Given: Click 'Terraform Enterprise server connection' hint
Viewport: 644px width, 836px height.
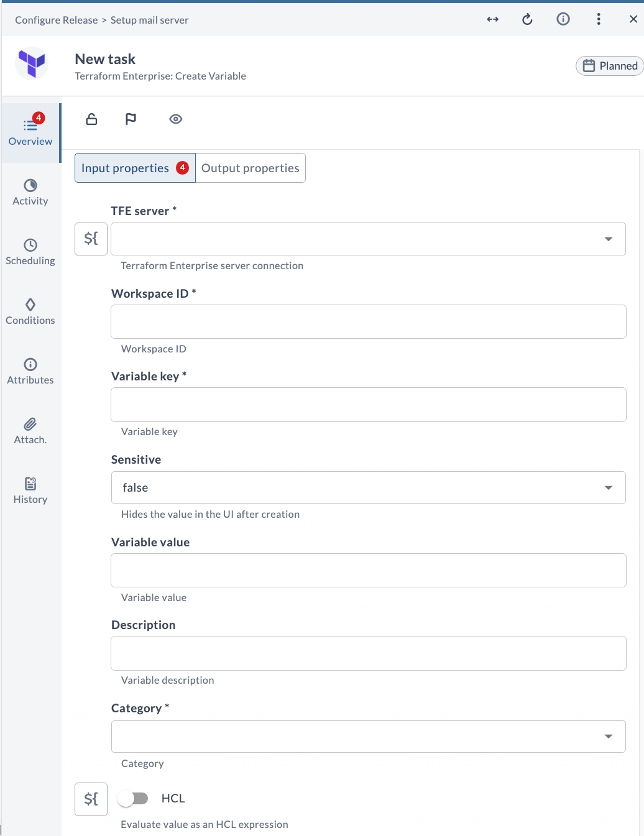Looking at the screenshot, I should [x=212, y=265].
